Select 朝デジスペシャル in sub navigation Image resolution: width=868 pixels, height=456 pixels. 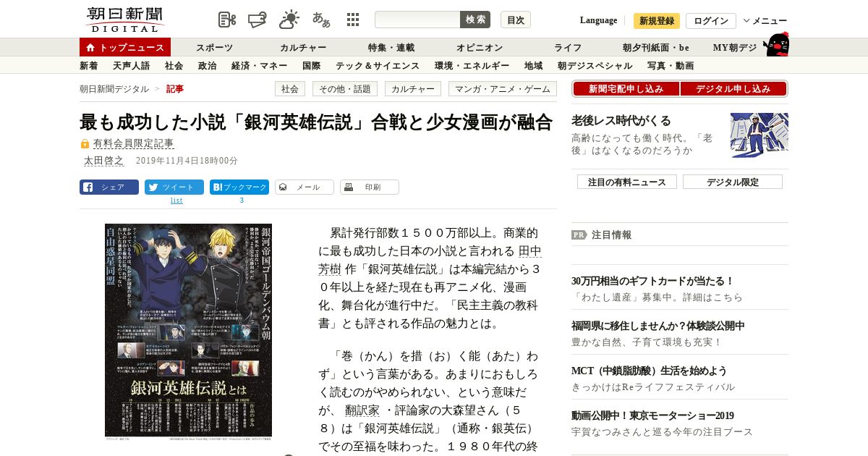[595, 66]
